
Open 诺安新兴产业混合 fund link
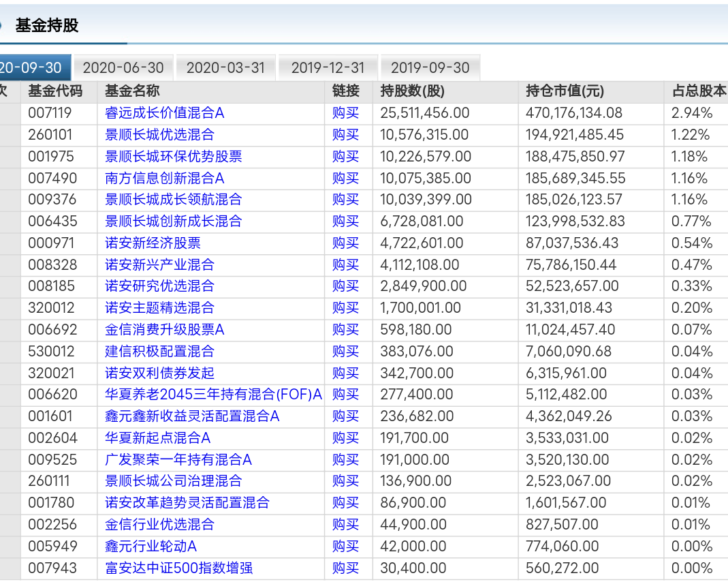pyautogui.click(x=160, y=265)
